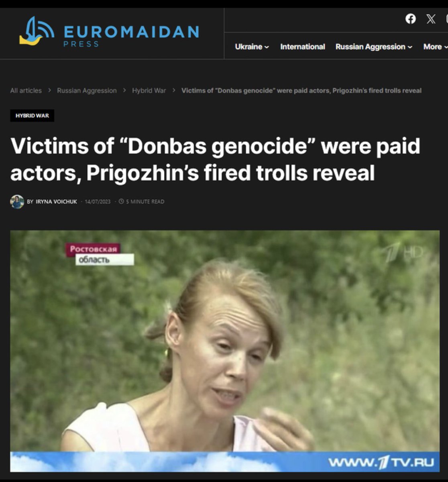Open the International menu item
The width and height of the screenshot is (448, 482).
(302, 47)
